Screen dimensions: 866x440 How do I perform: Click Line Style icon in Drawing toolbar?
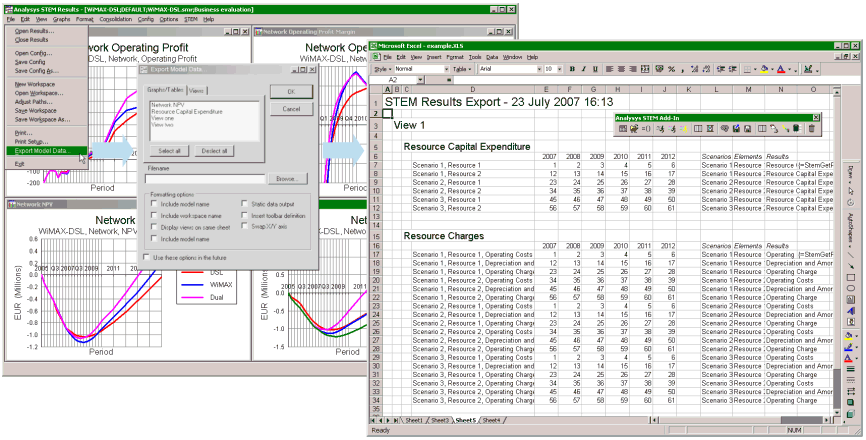click(851, 368)
